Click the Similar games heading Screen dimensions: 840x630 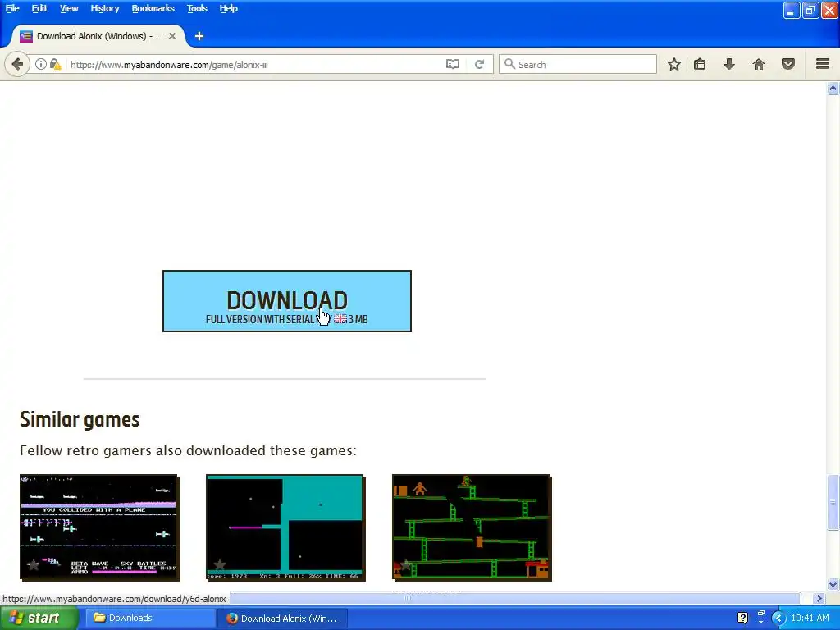[x=80, y=419]
